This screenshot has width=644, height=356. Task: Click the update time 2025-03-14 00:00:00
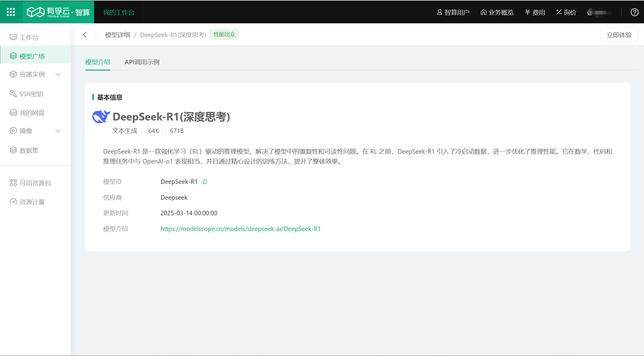pos(189,213)
